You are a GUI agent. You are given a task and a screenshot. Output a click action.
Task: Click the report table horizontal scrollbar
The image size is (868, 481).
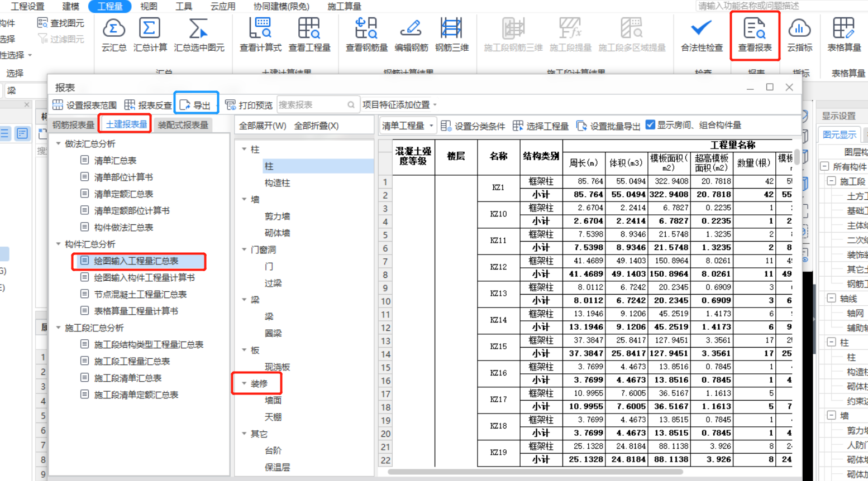pos(535,472)
